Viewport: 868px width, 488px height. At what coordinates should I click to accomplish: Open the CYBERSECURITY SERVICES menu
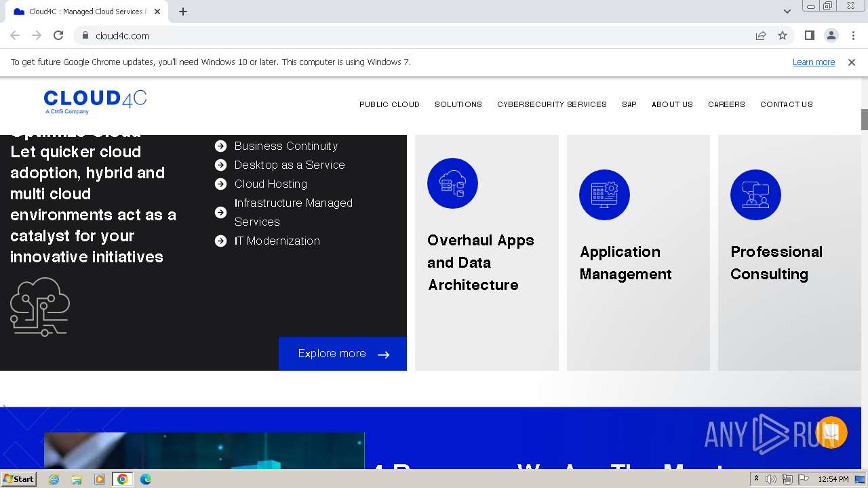coord(552,104)
